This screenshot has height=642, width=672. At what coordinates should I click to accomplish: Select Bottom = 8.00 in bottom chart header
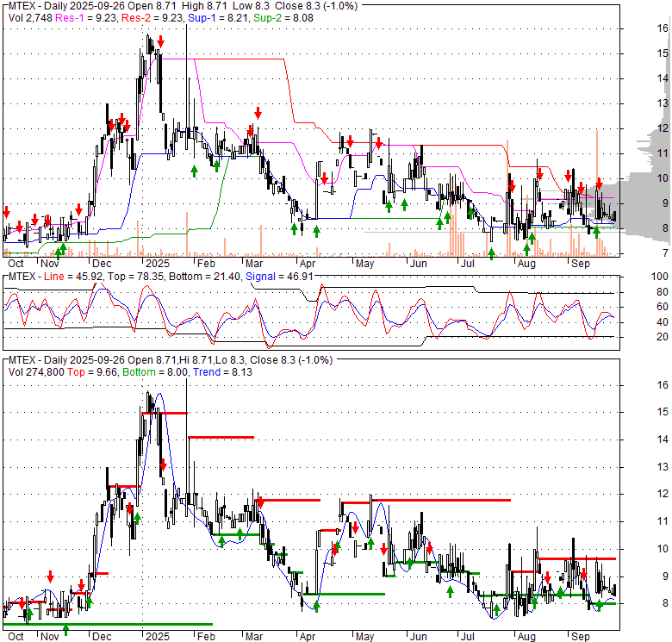tap(155, 372)
